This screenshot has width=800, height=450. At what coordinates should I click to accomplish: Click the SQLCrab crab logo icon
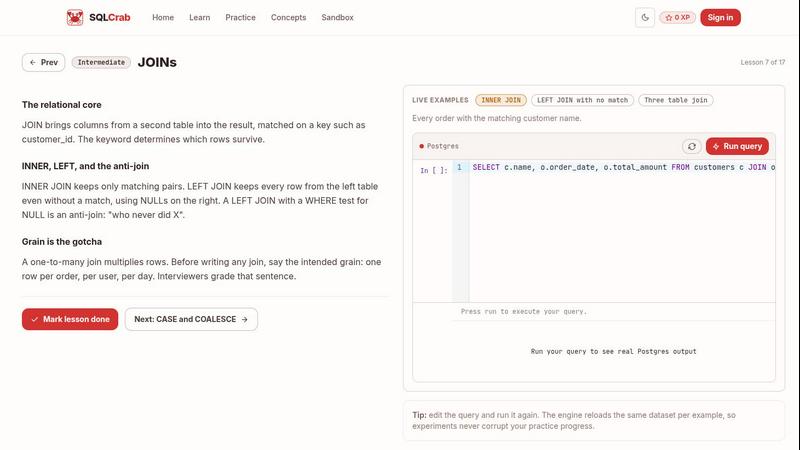pos(74,17)
